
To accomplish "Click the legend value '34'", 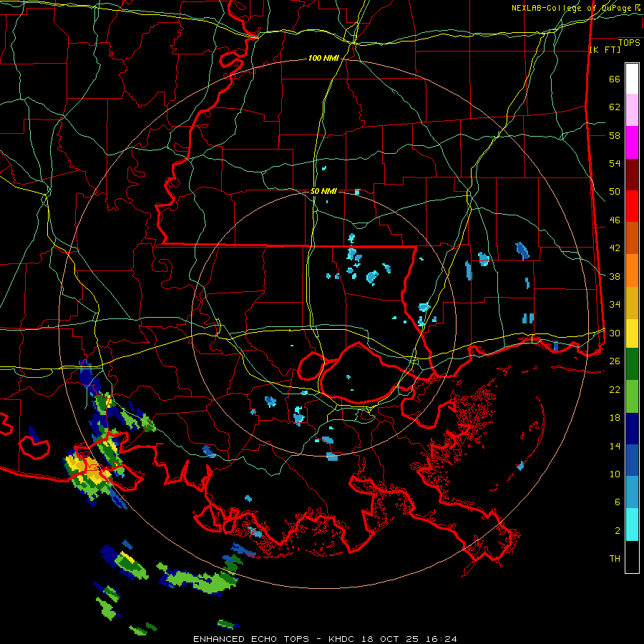I will click(x=615, y=305).
